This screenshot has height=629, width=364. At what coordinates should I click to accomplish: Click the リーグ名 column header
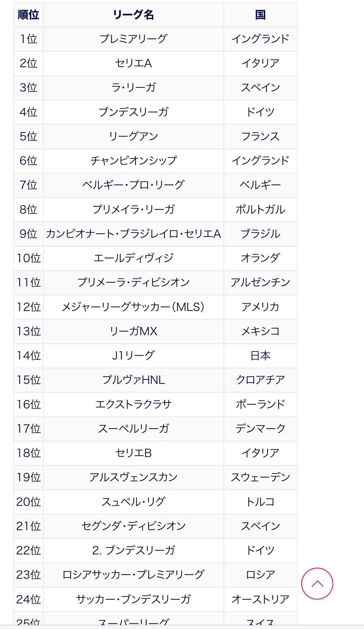(x=133, y=15)
